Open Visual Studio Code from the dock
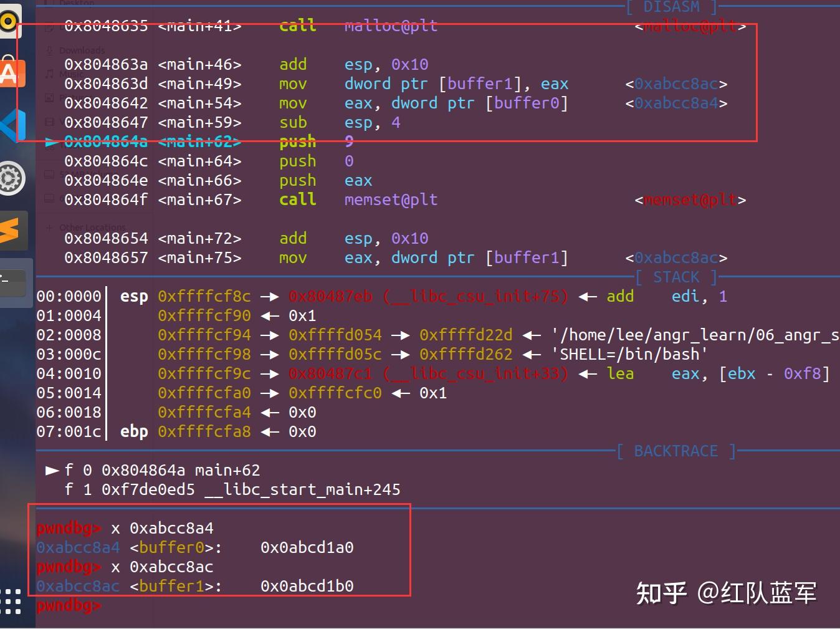 [x=13, y=125]
